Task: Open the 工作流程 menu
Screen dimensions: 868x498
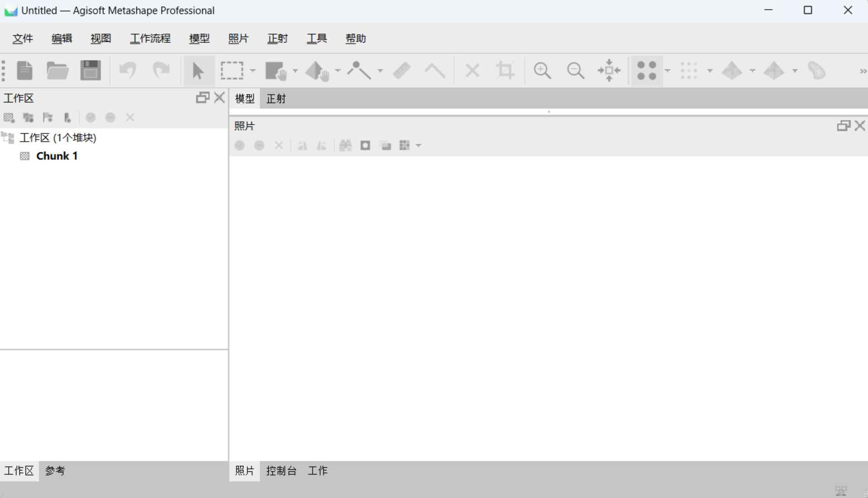Action: point(150,39)
